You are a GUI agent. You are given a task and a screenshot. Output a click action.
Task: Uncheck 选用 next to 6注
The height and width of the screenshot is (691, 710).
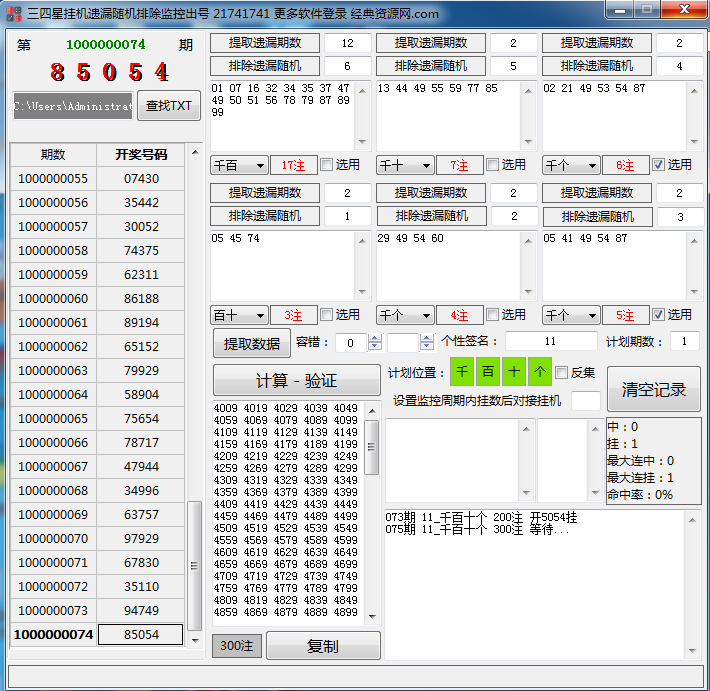(x=658, y=164)
